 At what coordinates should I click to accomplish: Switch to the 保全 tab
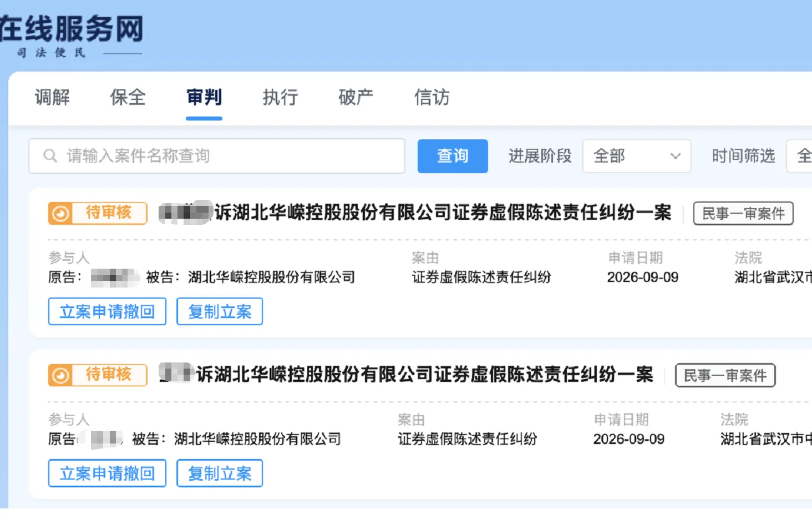tap(128, 97)
